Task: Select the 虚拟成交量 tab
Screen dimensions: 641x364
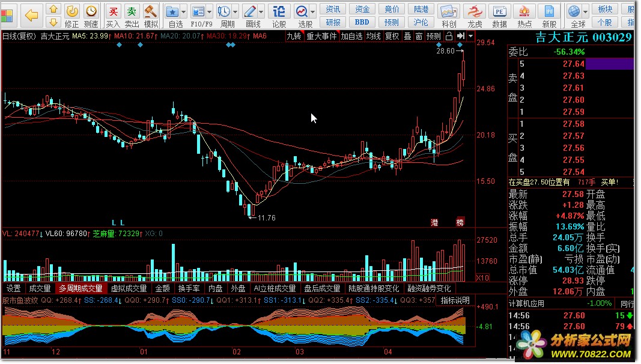Action: [x=129, y=288]
